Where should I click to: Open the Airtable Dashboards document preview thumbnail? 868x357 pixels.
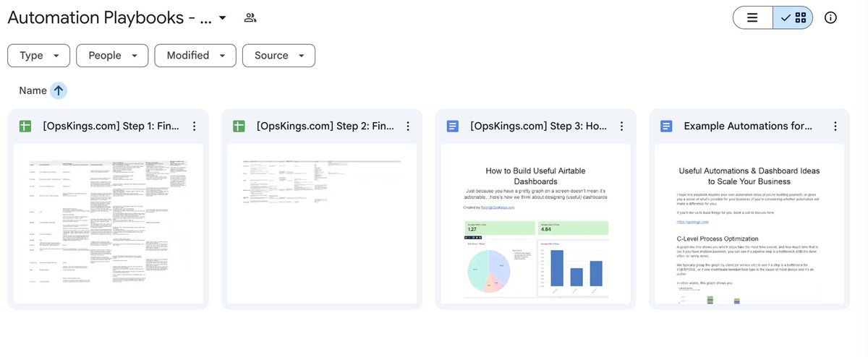click(x=536, y=224)
